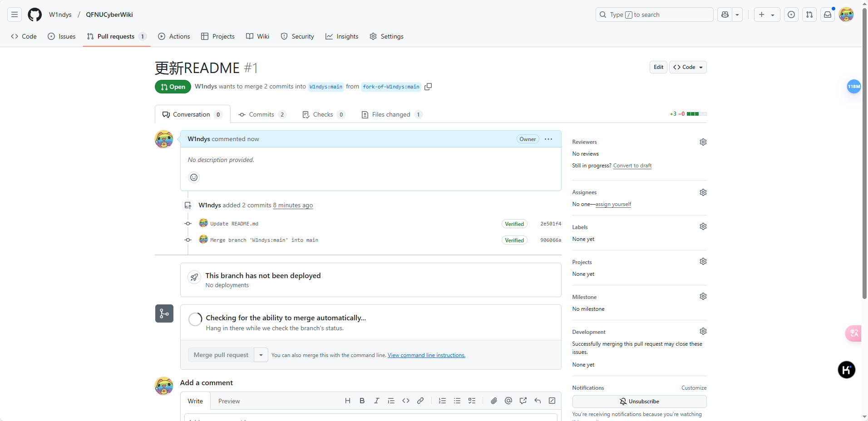Open the issues shortcut icon in header
The height and width of the screenshot is (421, 868).
click(791, 15)
